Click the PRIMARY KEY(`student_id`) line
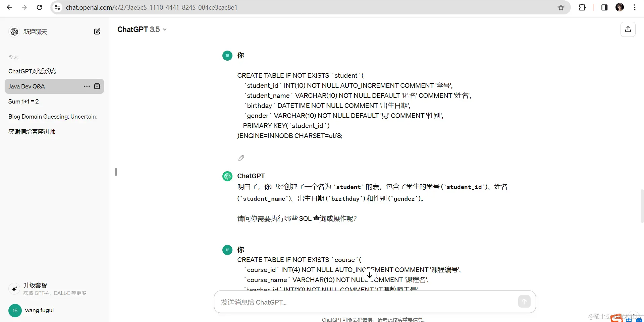 pos(286,126)
